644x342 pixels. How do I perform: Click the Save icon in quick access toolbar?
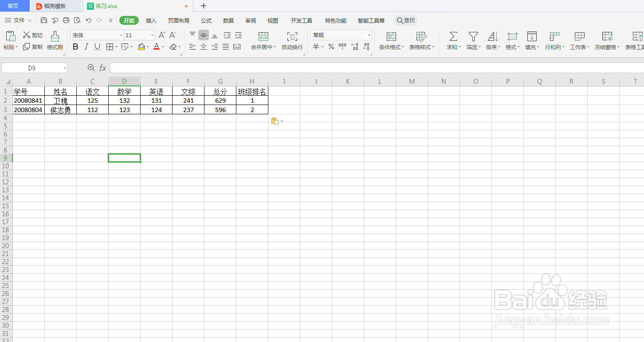coord(43,20)
